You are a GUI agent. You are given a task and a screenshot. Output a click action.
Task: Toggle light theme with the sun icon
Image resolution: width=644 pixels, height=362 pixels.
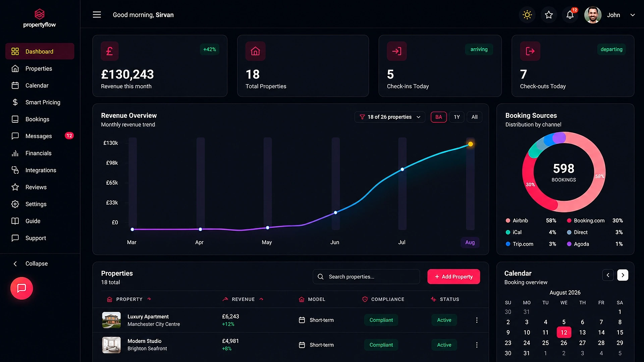[527, 15]
